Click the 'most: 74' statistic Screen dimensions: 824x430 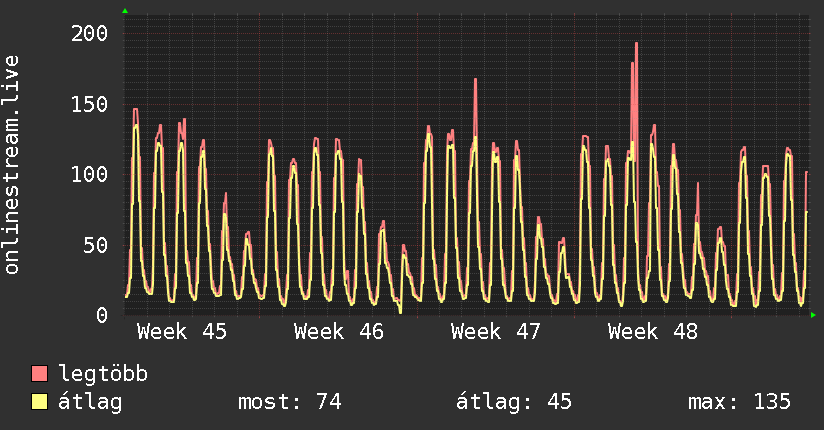pos(289,403)
